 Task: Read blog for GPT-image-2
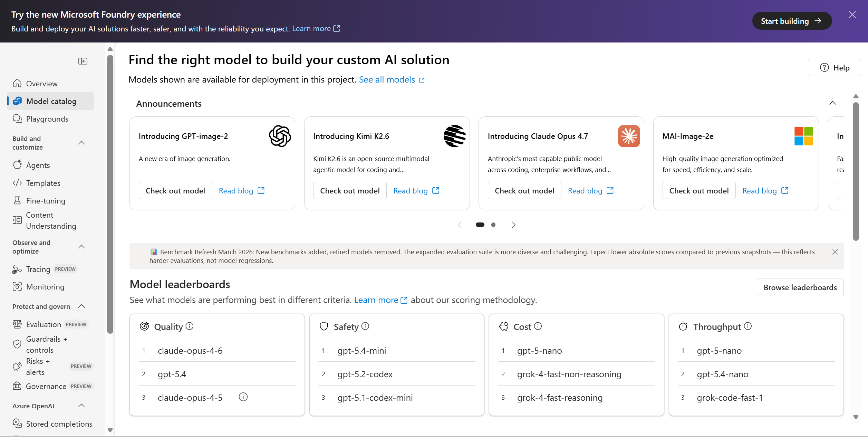click(242, 191)
